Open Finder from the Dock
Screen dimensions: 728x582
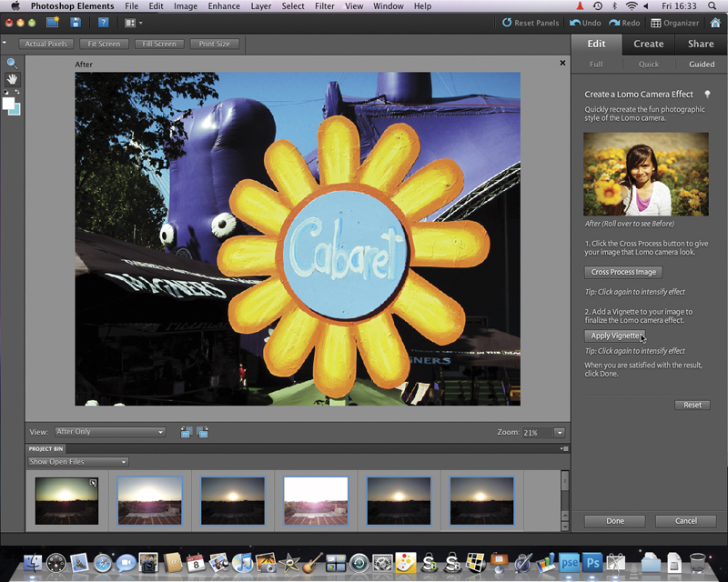(33, 563)
